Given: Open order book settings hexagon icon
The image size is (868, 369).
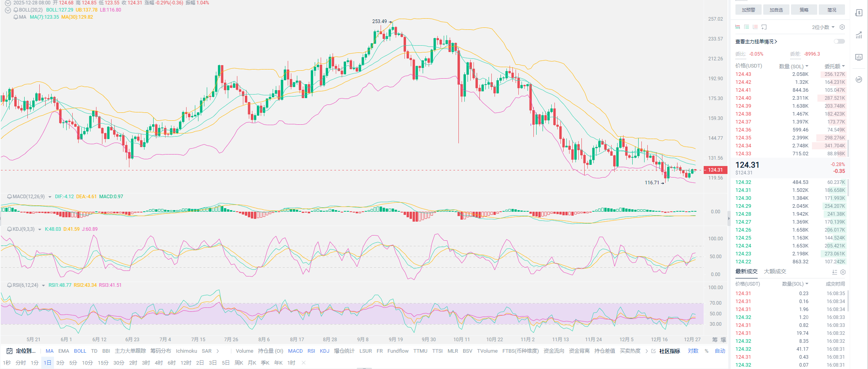Looking at the screenshot, I should coord(842,27).
